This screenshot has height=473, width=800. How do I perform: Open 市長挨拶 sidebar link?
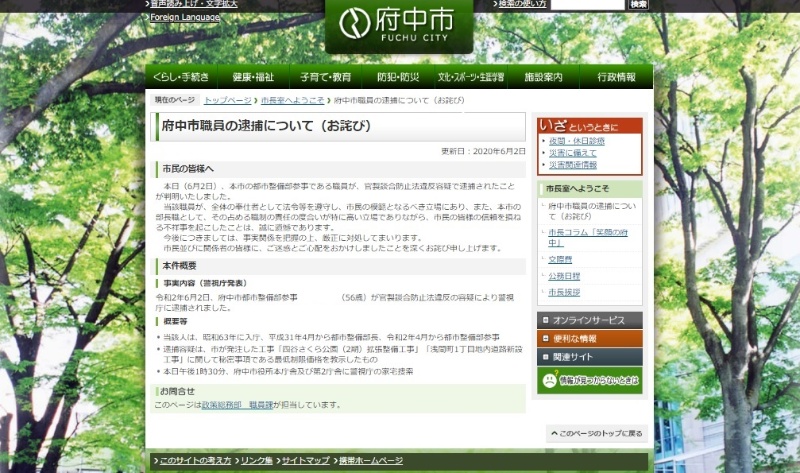click(564, 292)
